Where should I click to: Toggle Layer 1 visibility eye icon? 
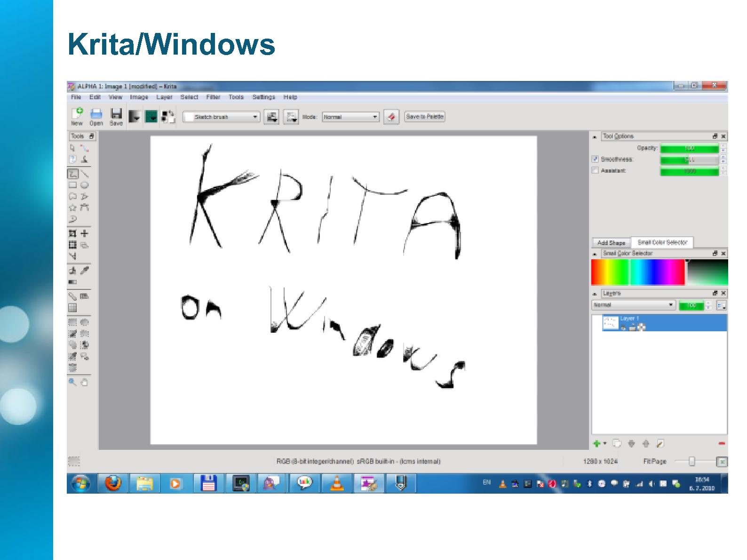pyautogui.click(x=623, y=328)
